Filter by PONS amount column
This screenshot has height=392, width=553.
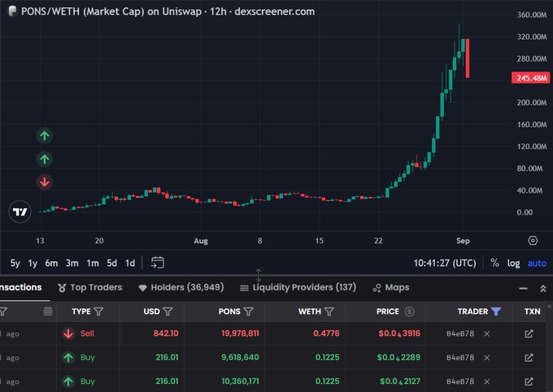click(248, 311)
